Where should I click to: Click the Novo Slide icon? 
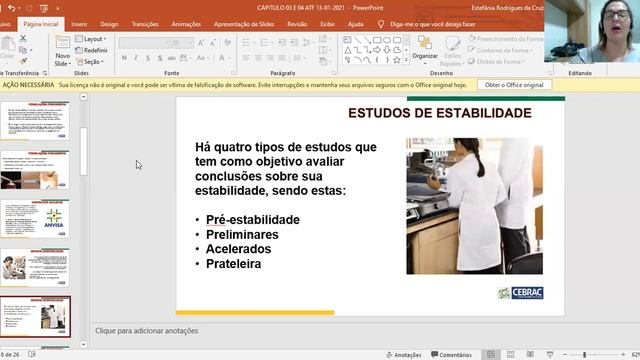pyautogui.click(x=62, y=42)
